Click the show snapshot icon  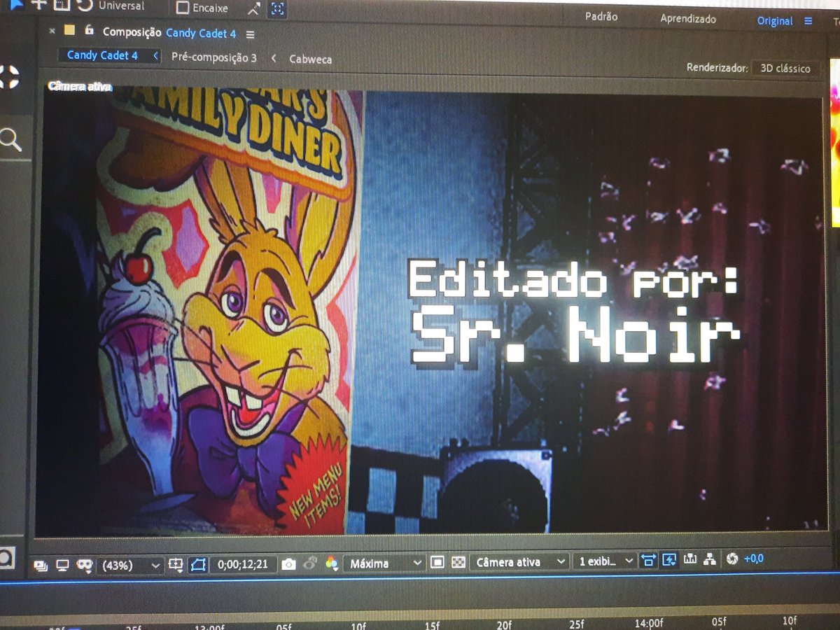click(x=310, y=563)
